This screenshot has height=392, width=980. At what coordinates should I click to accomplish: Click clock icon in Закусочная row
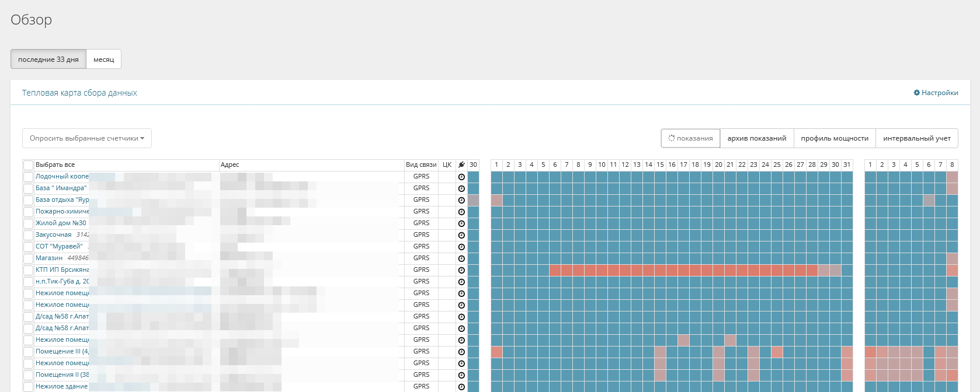pos(461,235)
